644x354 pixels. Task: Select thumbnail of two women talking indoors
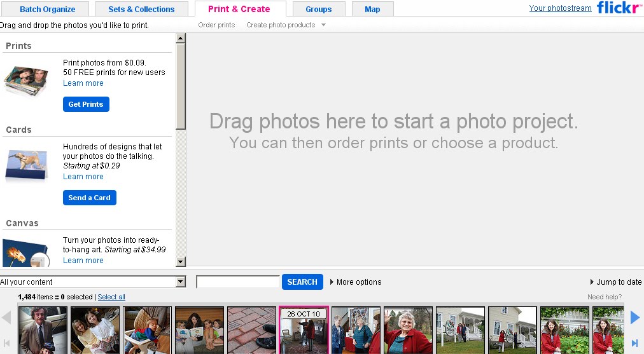356,330
